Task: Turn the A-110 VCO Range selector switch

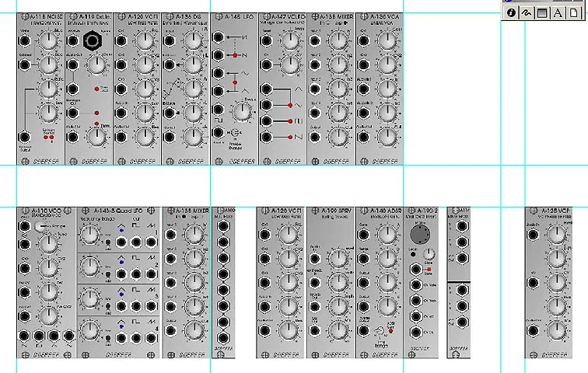Action: (x=40, y=226)
